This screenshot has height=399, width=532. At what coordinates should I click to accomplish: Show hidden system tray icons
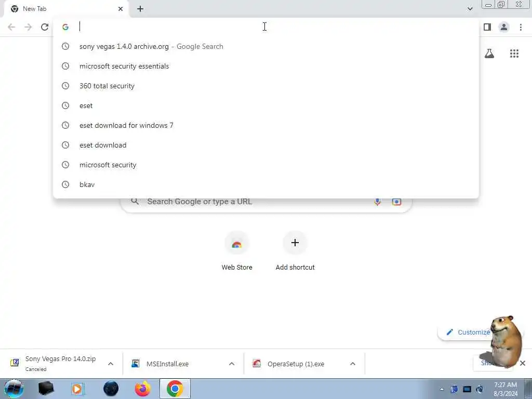[442, 390]
